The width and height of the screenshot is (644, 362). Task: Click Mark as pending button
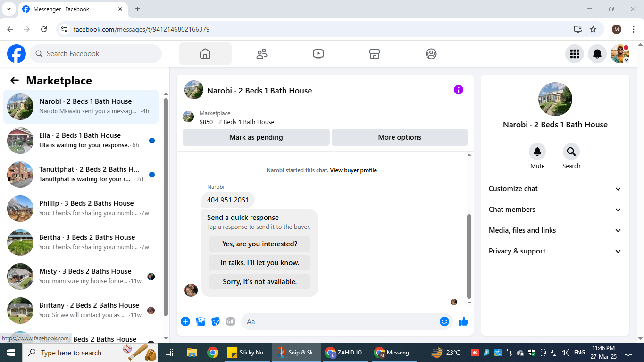[x=256, y=137]
